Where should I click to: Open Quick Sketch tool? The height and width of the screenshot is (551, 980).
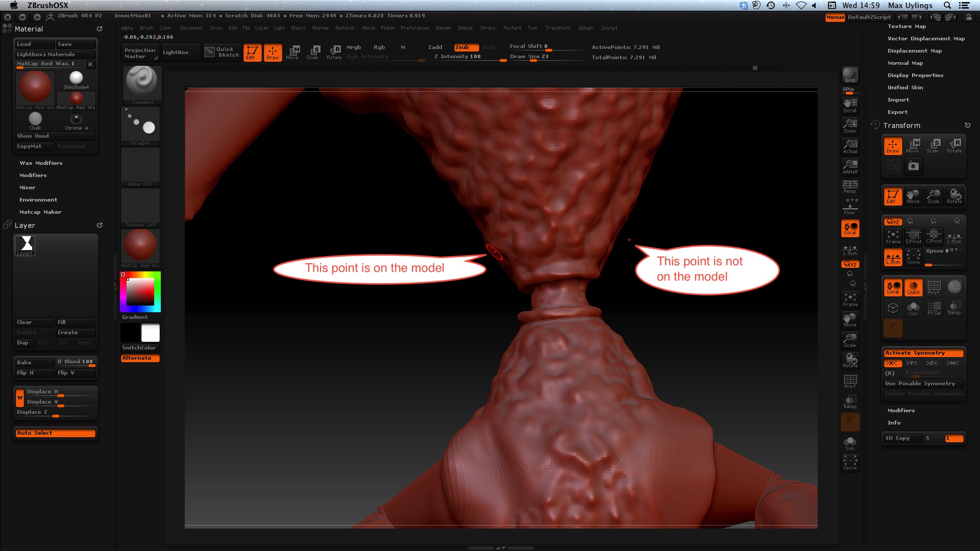point(222,52)
